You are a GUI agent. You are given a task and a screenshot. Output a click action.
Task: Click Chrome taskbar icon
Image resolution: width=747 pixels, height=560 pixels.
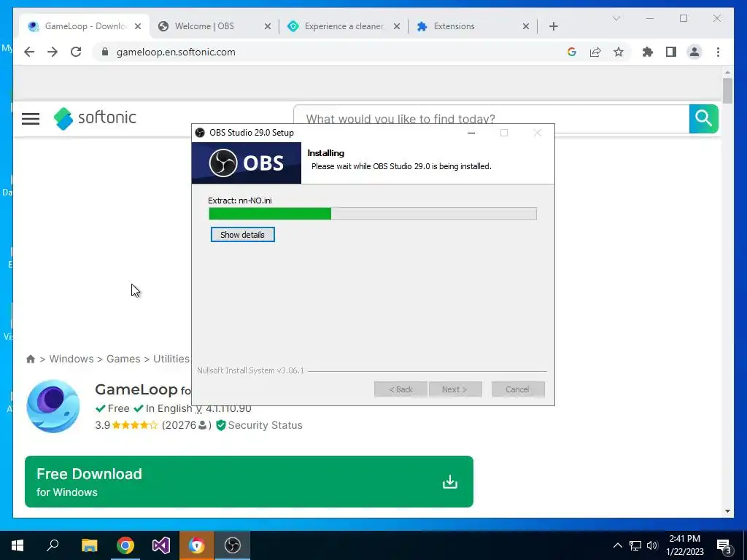125,545
